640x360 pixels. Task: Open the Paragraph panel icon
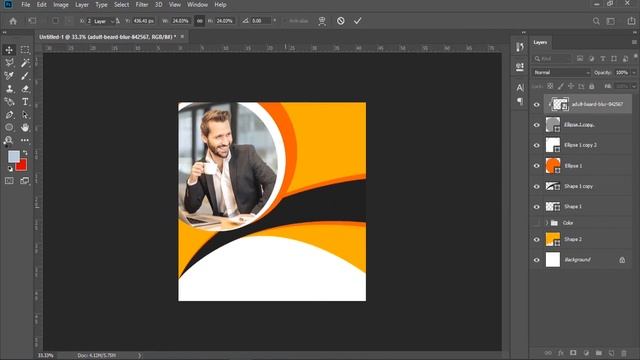coord(520,101)
